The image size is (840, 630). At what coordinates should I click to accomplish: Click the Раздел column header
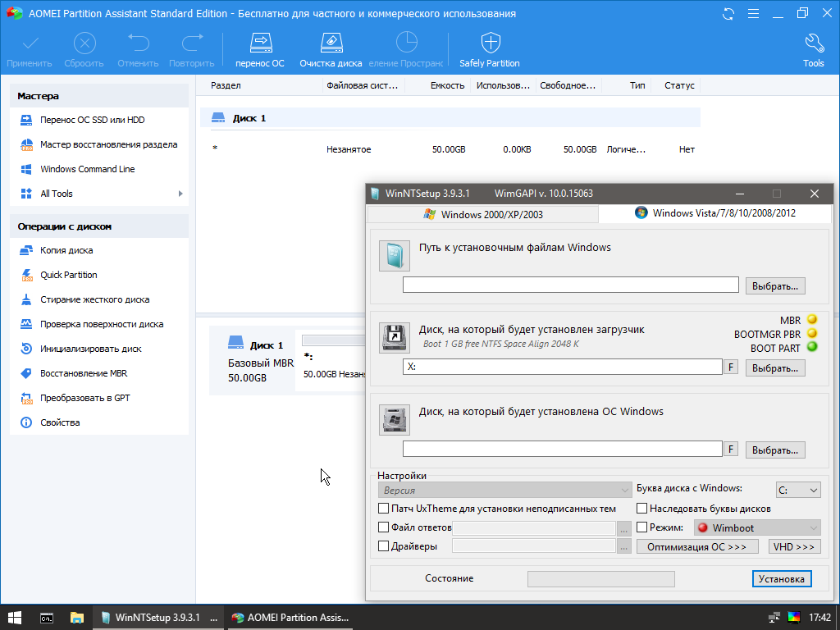[x=226, y=85]
